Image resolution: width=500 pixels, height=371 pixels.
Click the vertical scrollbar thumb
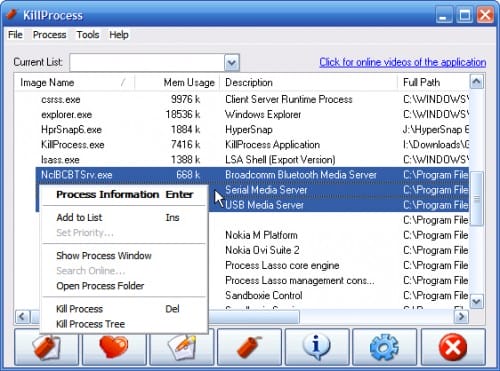pos(477,199)
